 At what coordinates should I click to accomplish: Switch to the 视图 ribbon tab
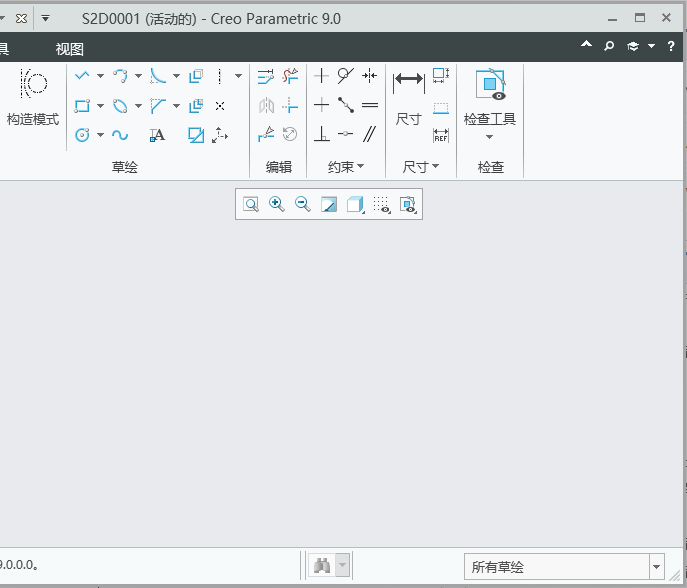pos(69,49)
